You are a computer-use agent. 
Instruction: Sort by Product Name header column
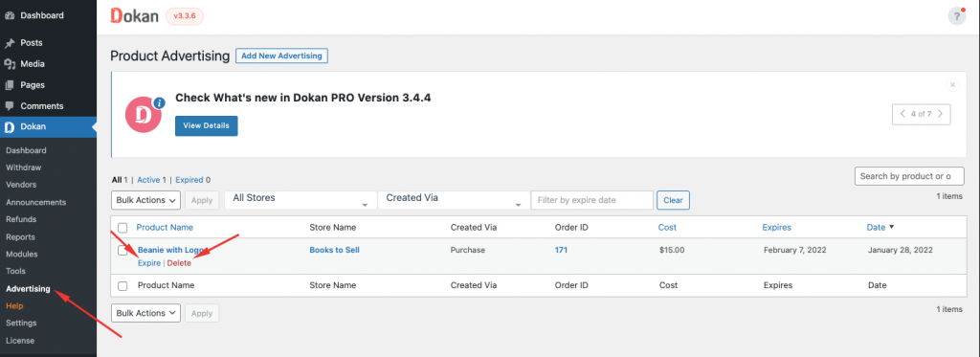point(165,228)
